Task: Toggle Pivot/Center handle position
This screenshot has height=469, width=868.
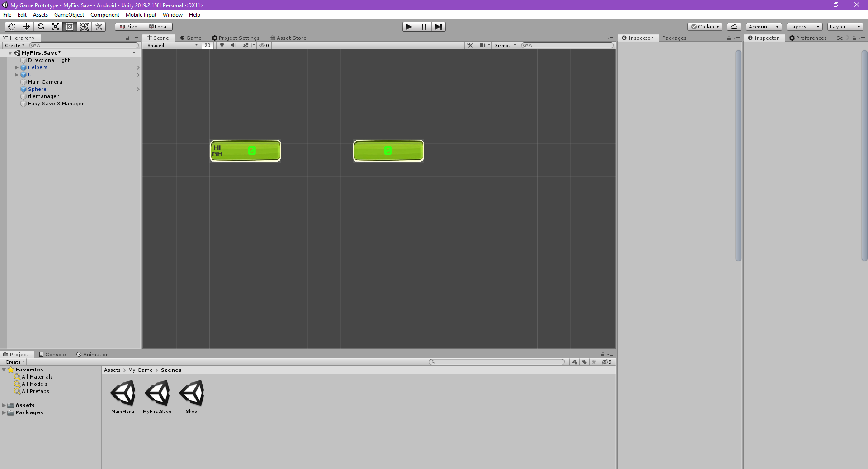Action: (x=129, y=27)
